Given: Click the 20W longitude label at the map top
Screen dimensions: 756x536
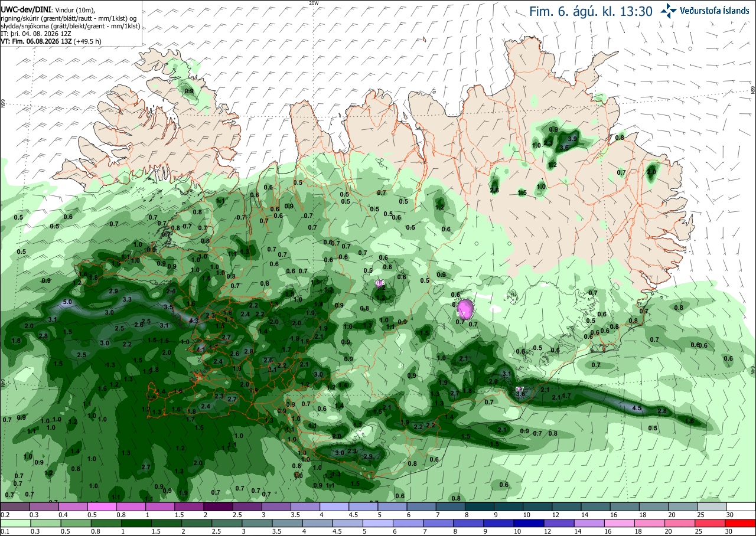Looking at the screenshot, I should [314, 3].
